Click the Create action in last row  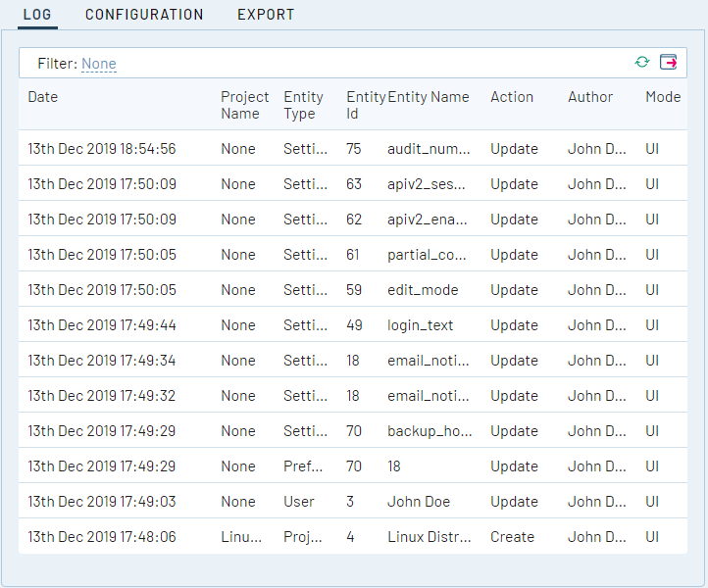pyautogui.click(x=512, y=537)
